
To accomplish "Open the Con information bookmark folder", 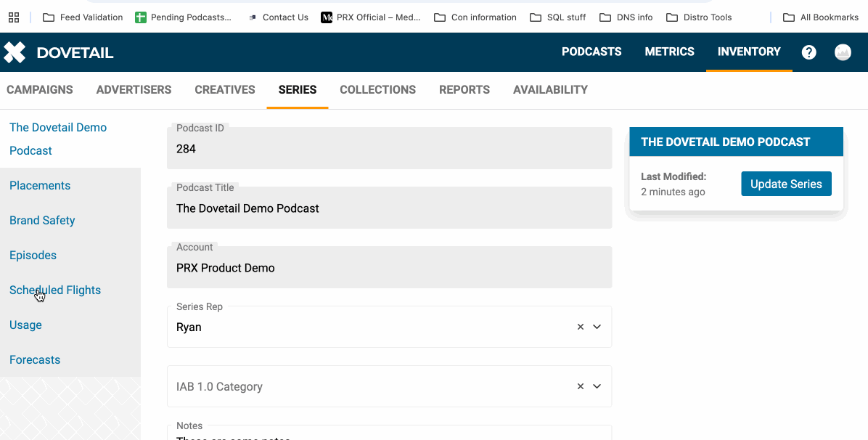I will coord(475,17).
